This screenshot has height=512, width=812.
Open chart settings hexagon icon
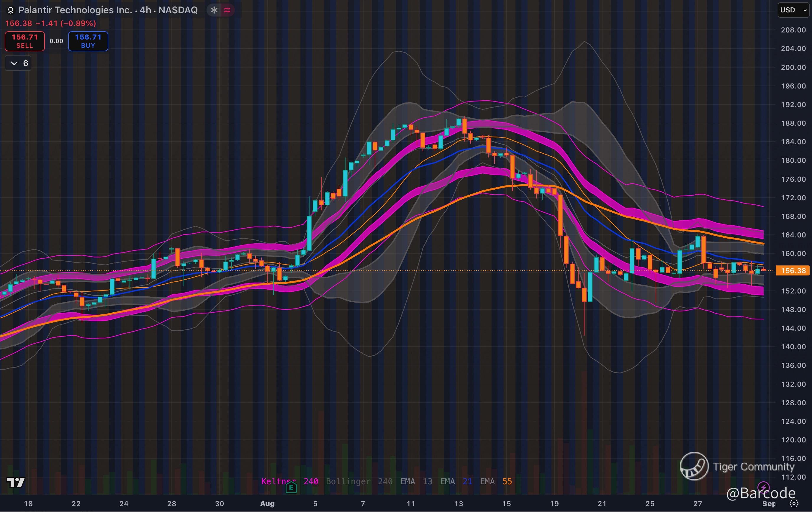point(794,503)
